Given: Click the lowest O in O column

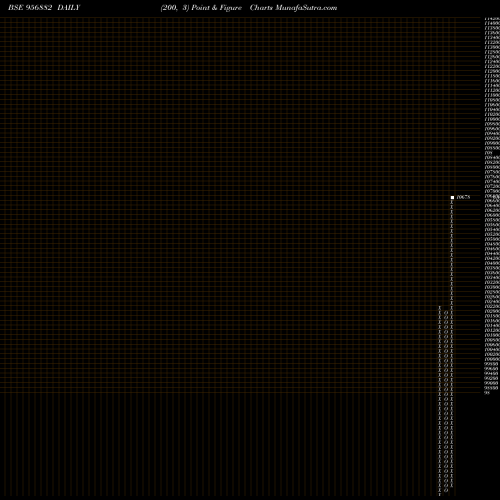Looking at the screenshot, I should point(446,490).
